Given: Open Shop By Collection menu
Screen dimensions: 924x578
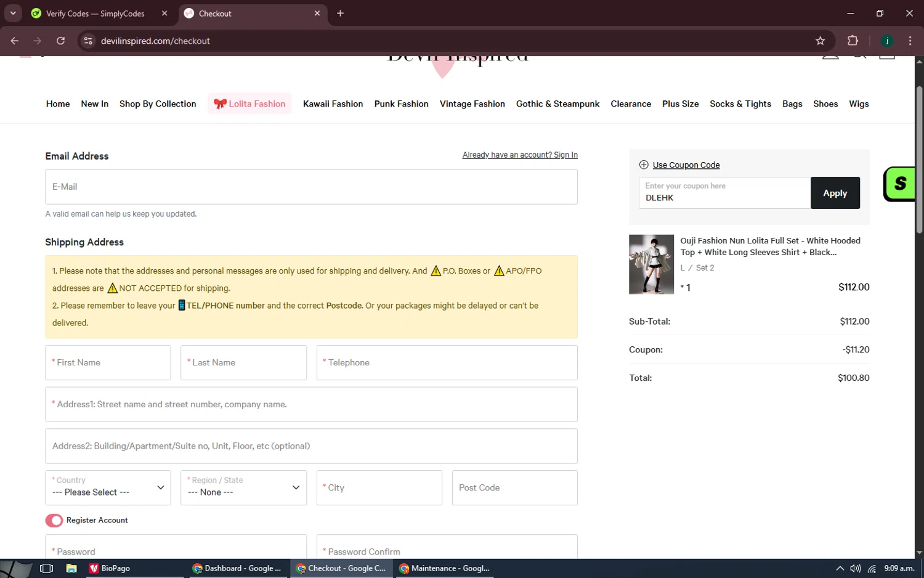Looking at the screenshot, I should point(158,104).
